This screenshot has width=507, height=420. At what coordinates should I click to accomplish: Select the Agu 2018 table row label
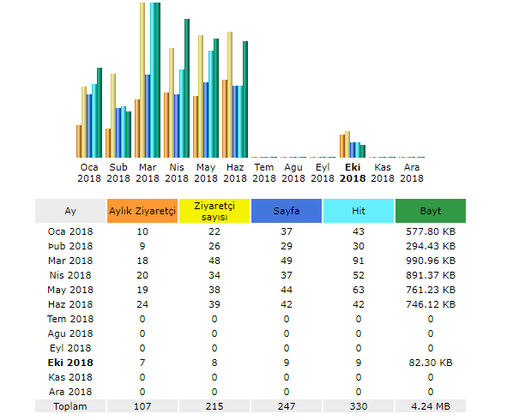(70, 333)
